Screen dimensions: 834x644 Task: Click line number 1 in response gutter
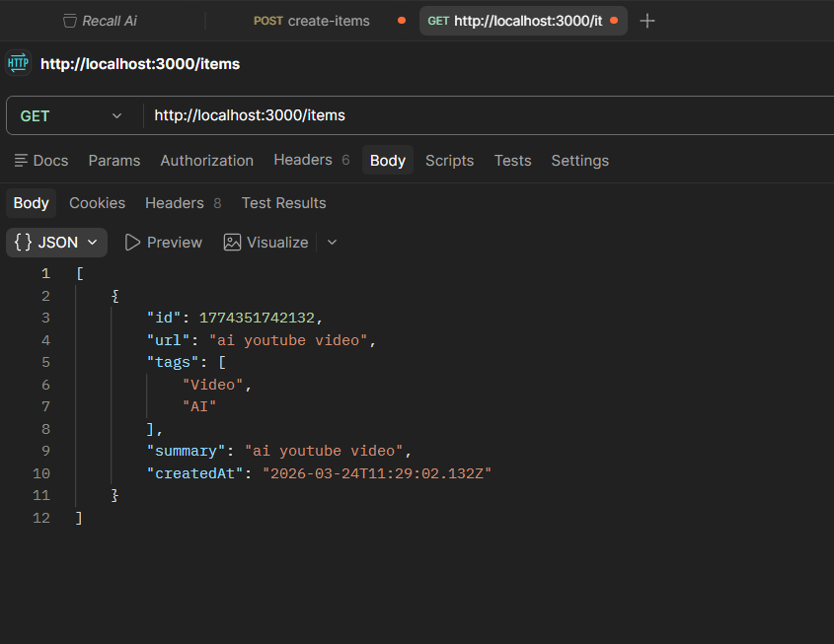tap(45, 273)
